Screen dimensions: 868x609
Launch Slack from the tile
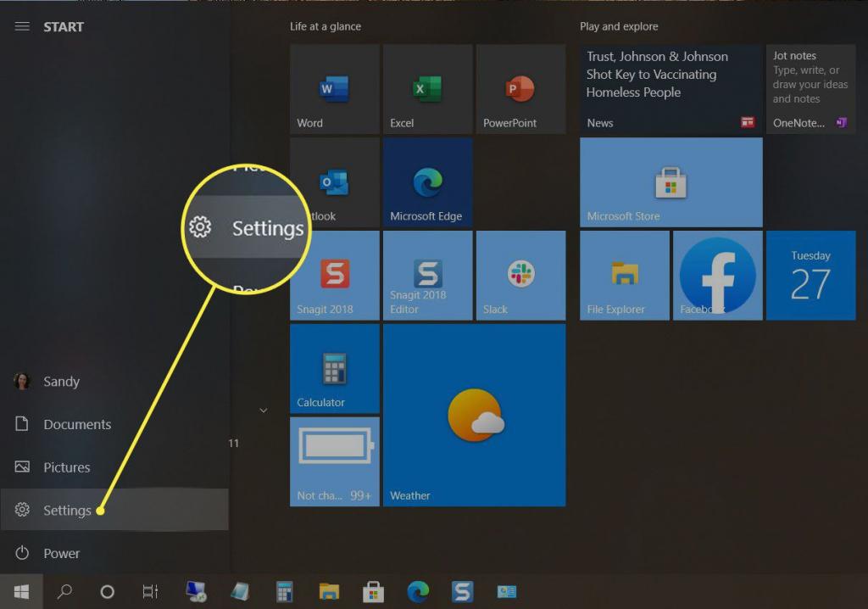point(520,276)
